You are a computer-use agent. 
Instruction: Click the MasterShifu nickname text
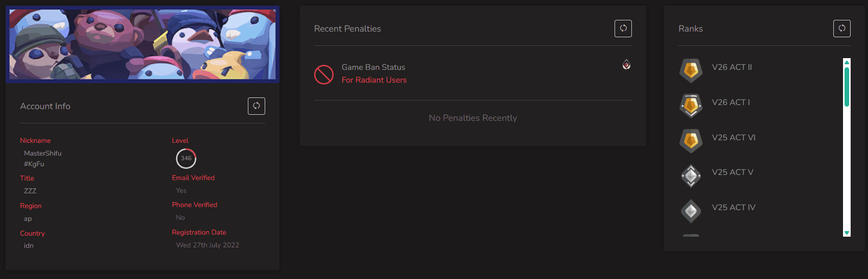click(43, 153)
